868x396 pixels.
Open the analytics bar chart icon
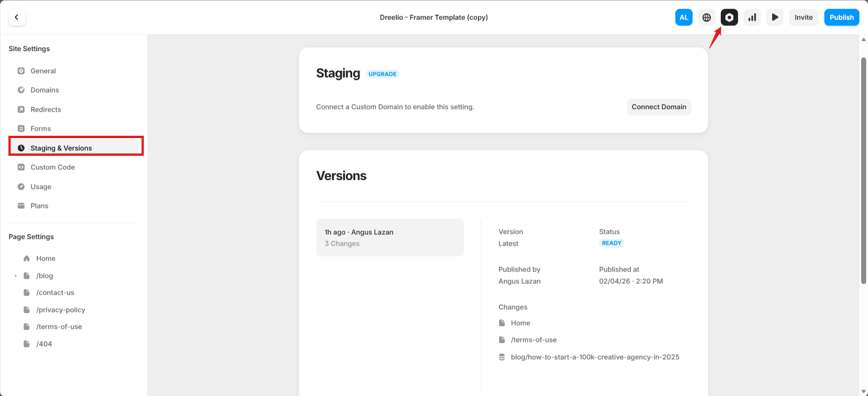pos(752,17)
